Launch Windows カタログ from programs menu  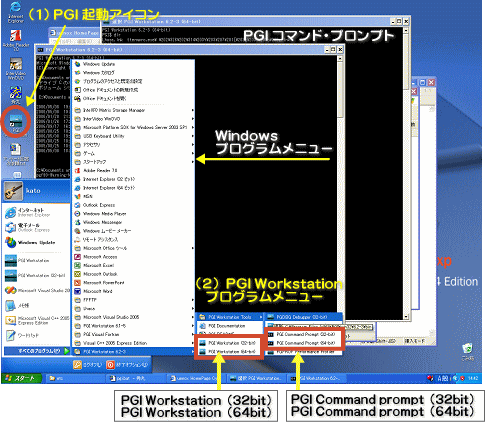point(133,73)
